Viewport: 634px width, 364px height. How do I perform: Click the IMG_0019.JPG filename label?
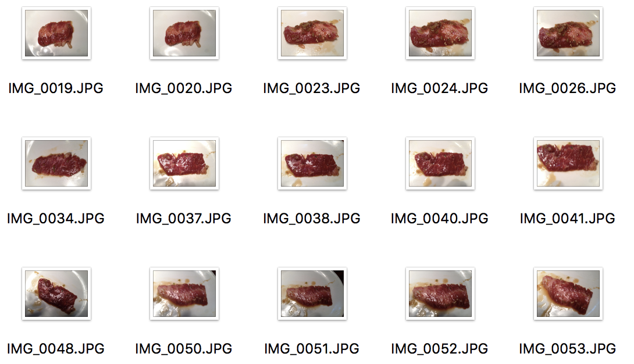[56, 88]
